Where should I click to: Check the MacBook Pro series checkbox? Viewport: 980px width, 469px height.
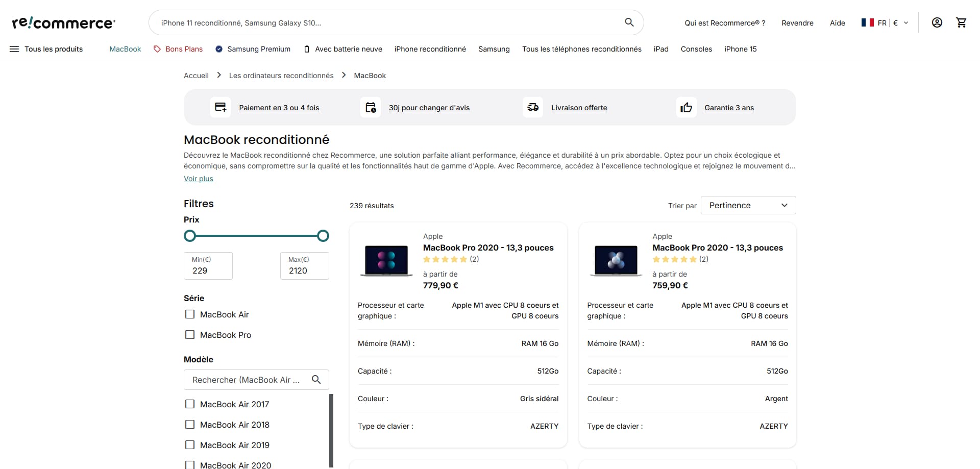click(190, 335)
